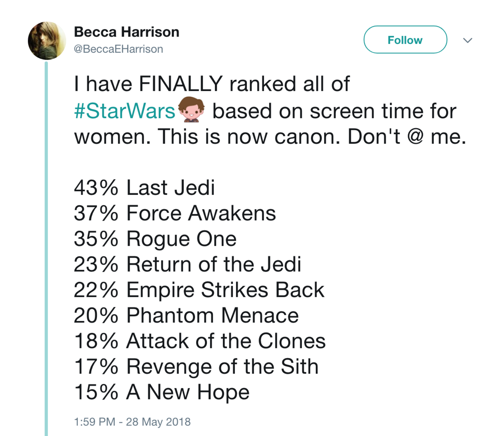
Task: Expand the tweet options chevron menu
Action: click(x=468, y=40)
